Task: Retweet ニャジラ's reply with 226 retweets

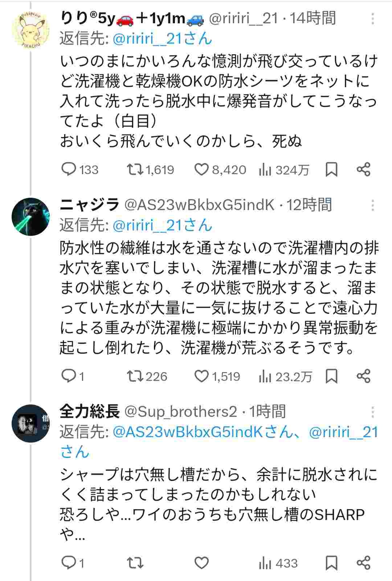Action: pos(135,376)
